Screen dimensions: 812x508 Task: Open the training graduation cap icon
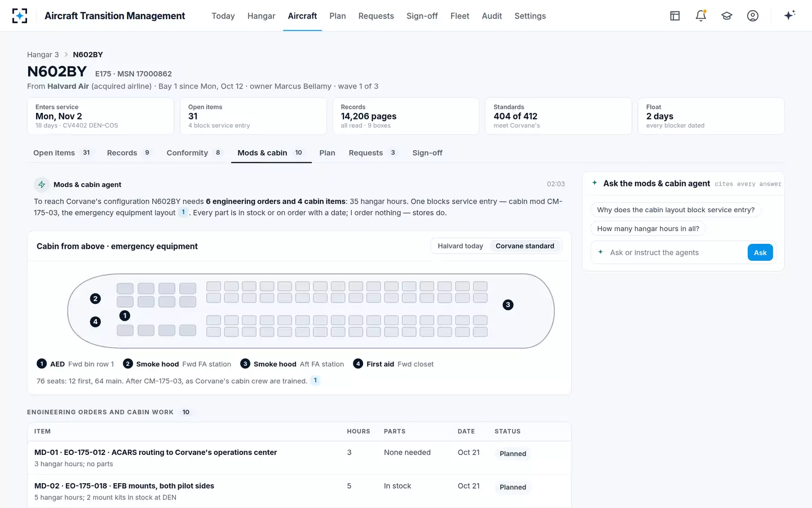[727, 16]
